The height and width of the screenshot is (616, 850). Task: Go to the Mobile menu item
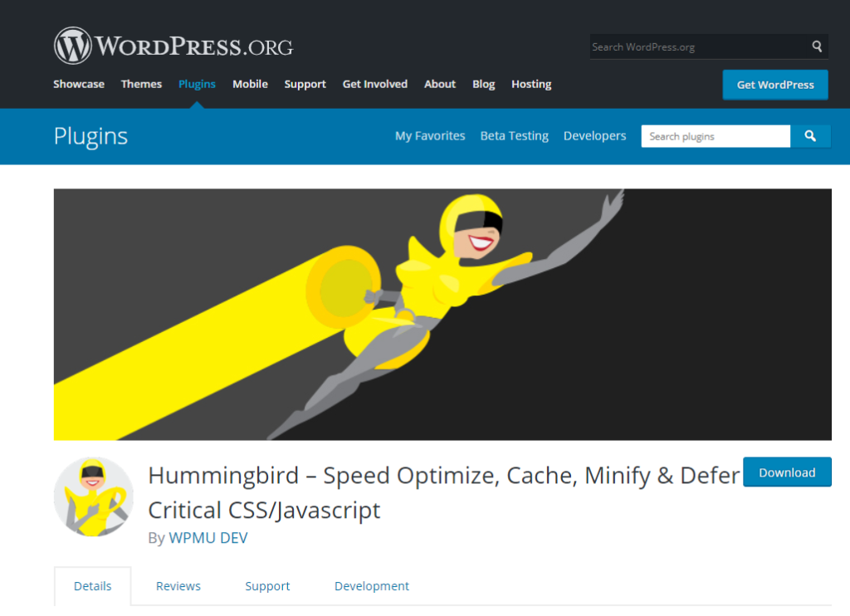(x=250, y=84)
